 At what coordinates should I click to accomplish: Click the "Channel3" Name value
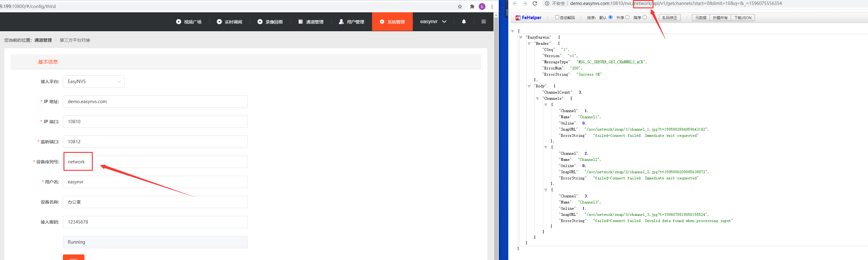(589, 202)
